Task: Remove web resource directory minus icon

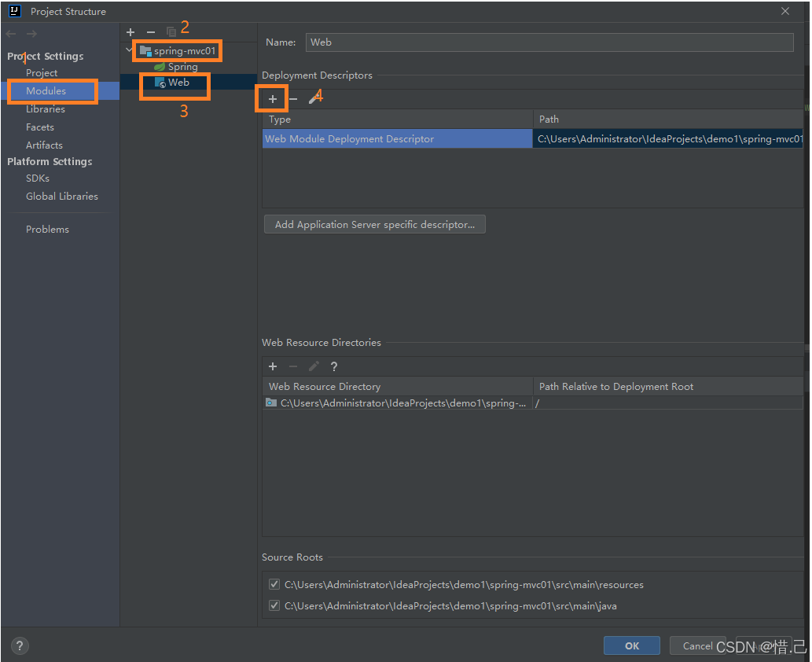Action: 293,366
